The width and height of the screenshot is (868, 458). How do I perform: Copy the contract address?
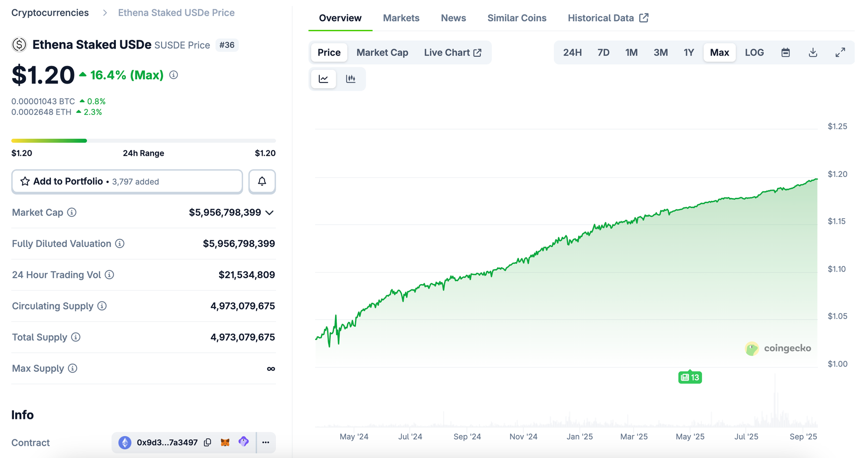(x=208, y=442)
